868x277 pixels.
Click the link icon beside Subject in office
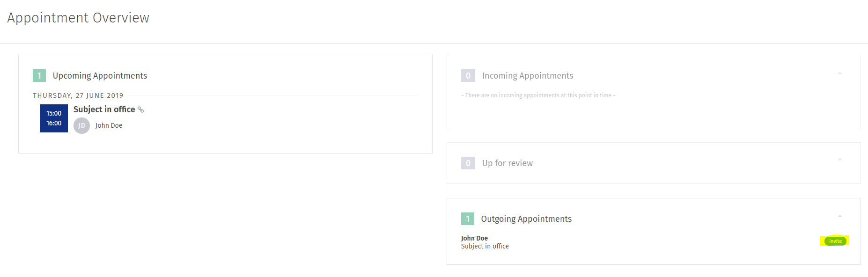pyautogui.click(x=140, y=110)
